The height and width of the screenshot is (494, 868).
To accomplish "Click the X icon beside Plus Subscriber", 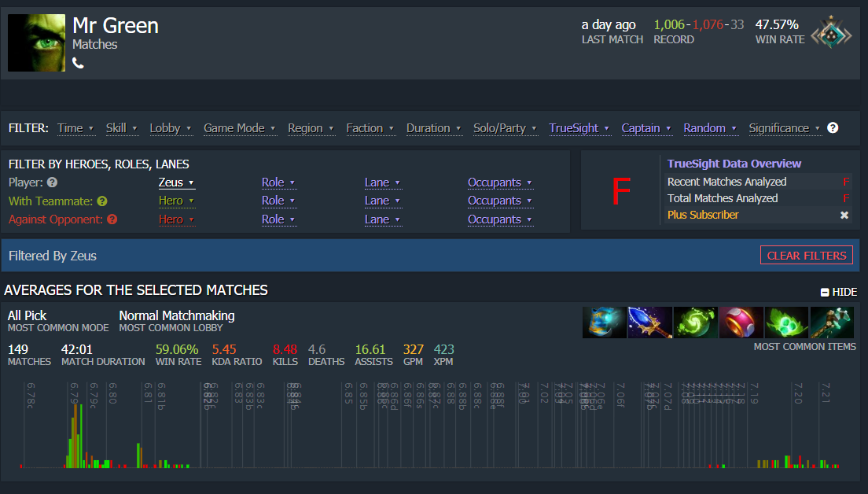I will [x=844, y=215].
